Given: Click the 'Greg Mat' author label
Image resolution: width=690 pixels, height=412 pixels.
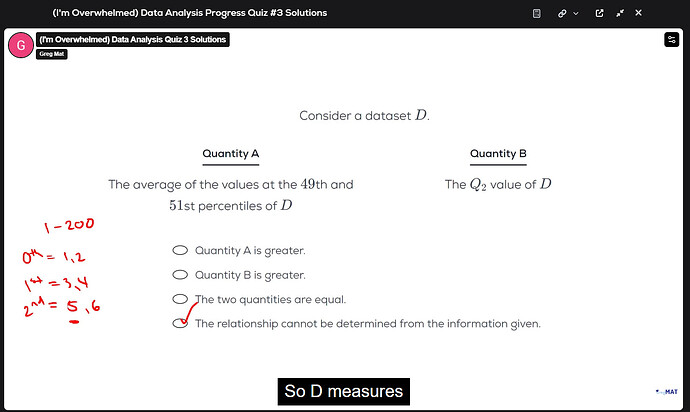Looking at the screenshot, I should (50, 54).
